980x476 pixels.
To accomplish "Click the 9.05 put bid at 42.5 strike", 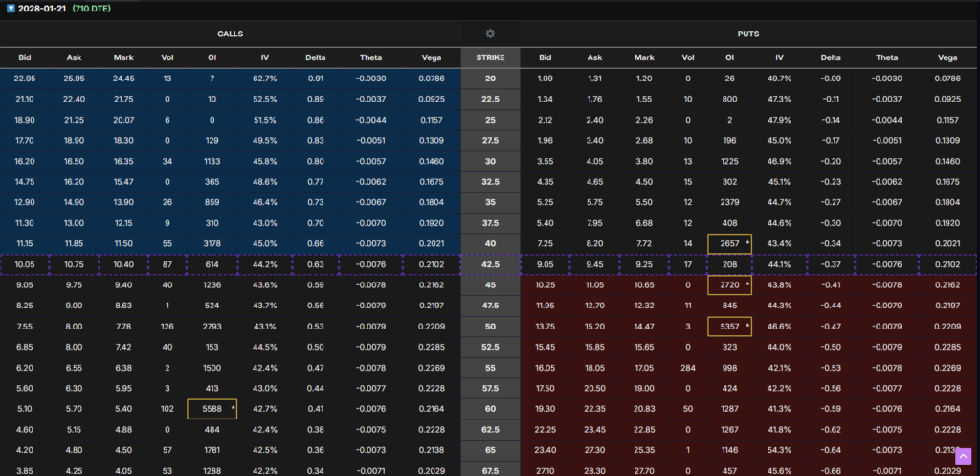I will (x=546, y=266).
